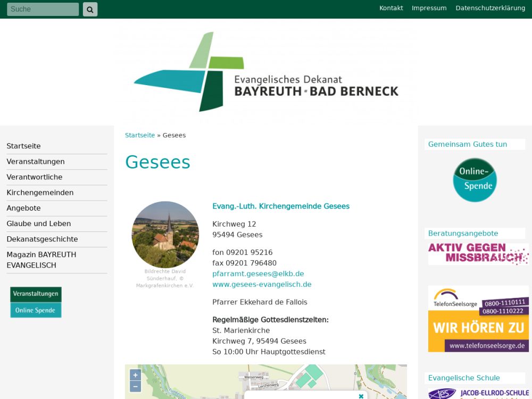Image resolution: width=532 pixels, height=399 pixels.
Task: Open the Aktiv gegen Missbrauch banner
Action: coord(478,254)
